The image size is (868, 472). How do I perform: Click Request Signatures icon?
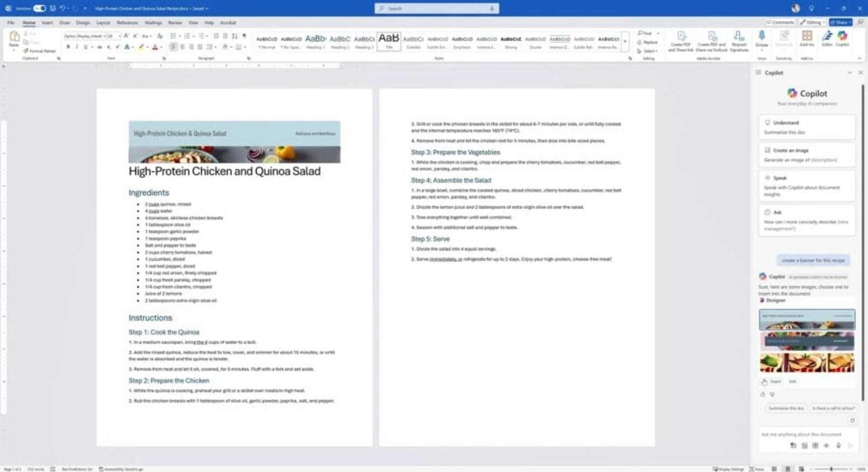coord(739,41)
